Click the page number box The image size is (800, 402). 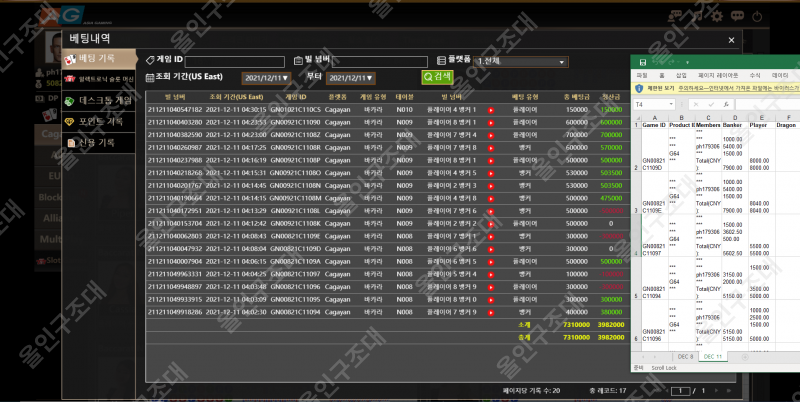(x=680, y=391)
